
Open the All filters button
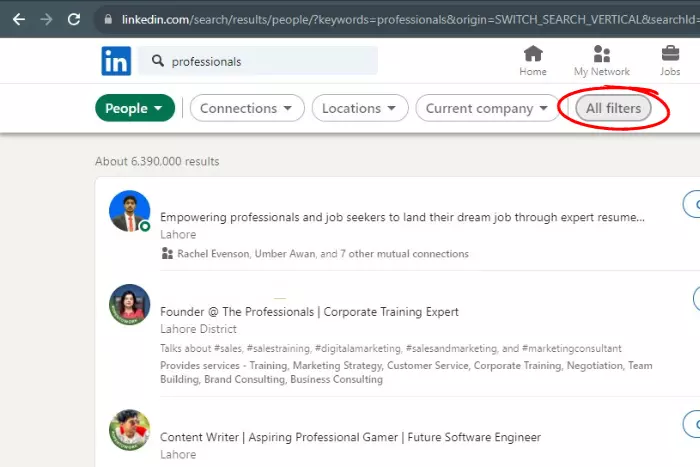[613, 108]
